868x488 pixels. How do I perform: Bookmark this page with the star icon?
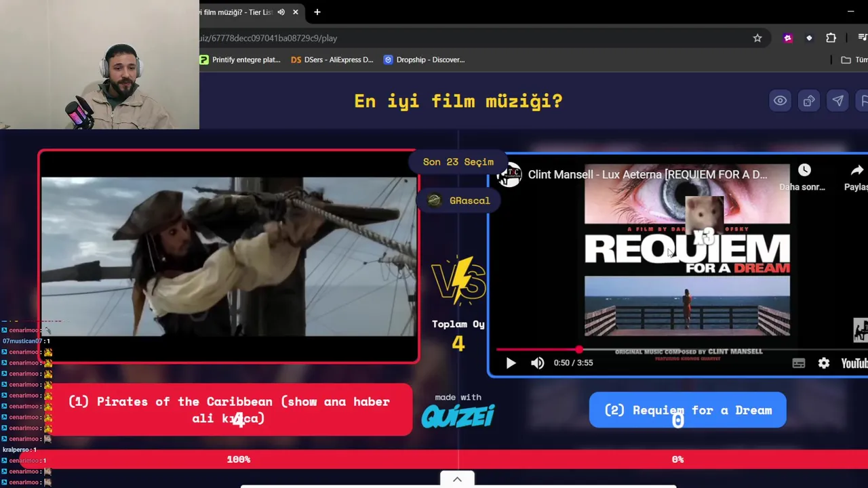pyautogui.click(x=757, y=38)
